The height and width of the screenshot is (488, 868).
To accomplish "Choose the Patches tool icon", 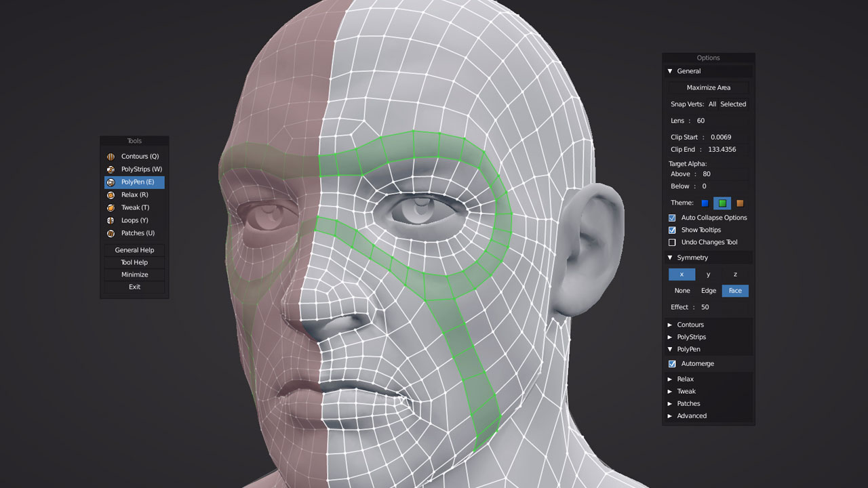I will [x=111, y=233].
